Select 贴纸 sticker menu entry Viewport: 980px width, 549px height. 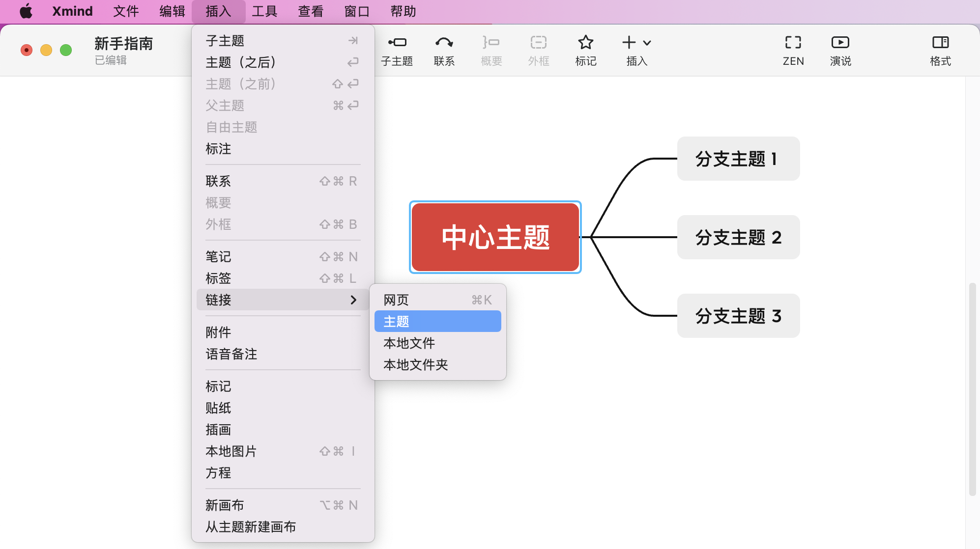pos(283,408)
